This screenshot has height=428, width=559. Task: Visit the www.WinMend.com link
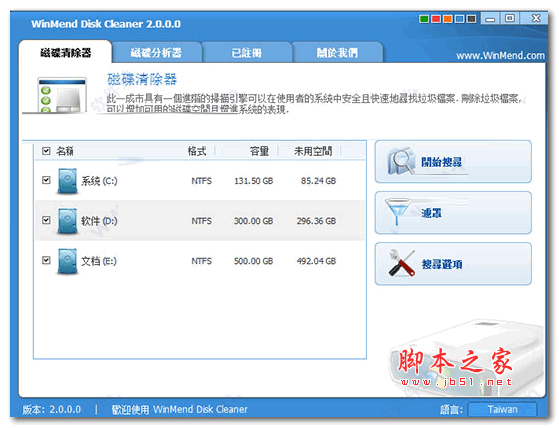pos(500,56)
